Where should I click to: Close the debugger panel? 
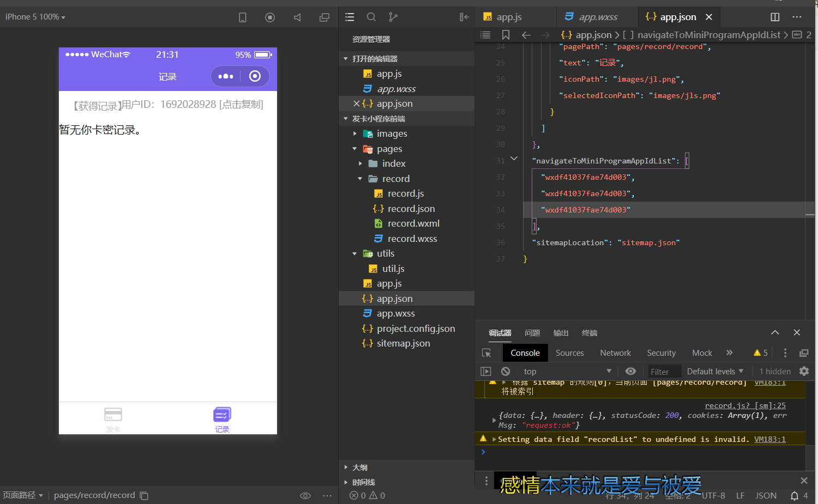(797, 332)
